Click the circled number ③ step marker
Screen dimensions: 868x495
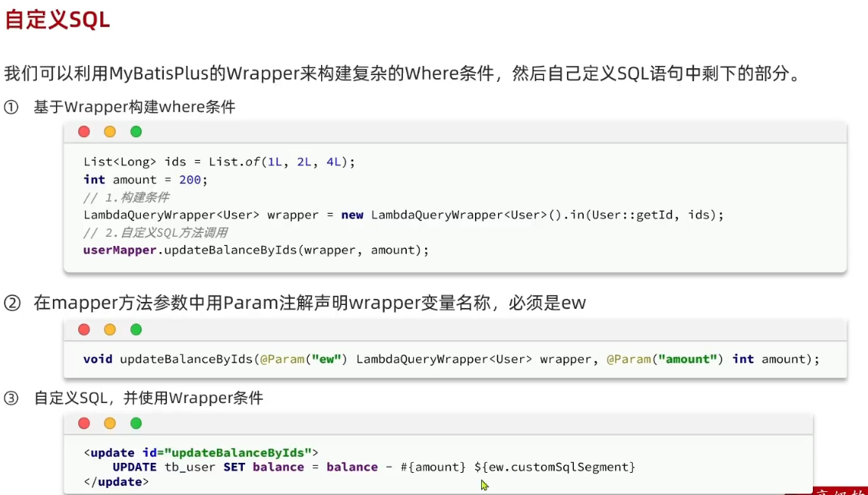pyautogui.click(x=11, y=398)
